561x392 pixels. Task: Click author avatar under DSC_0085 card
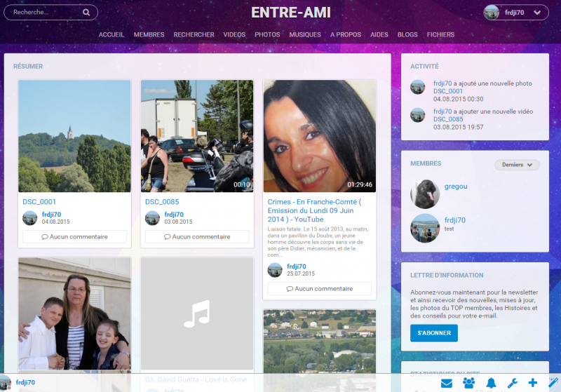[152, 218]
